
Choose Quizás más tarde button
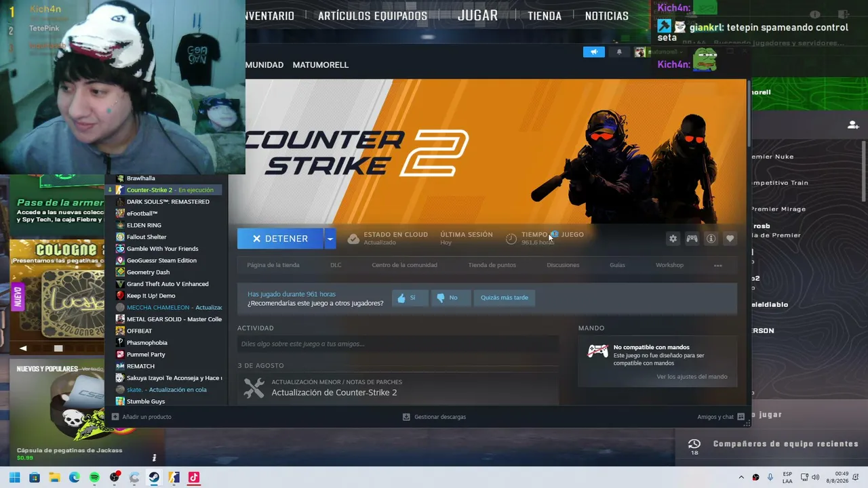[505, 298]
